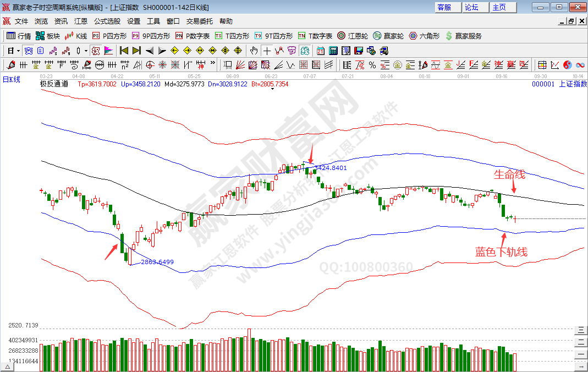
Task: Select the 六角形 hexagon tool
Action: 424,36
